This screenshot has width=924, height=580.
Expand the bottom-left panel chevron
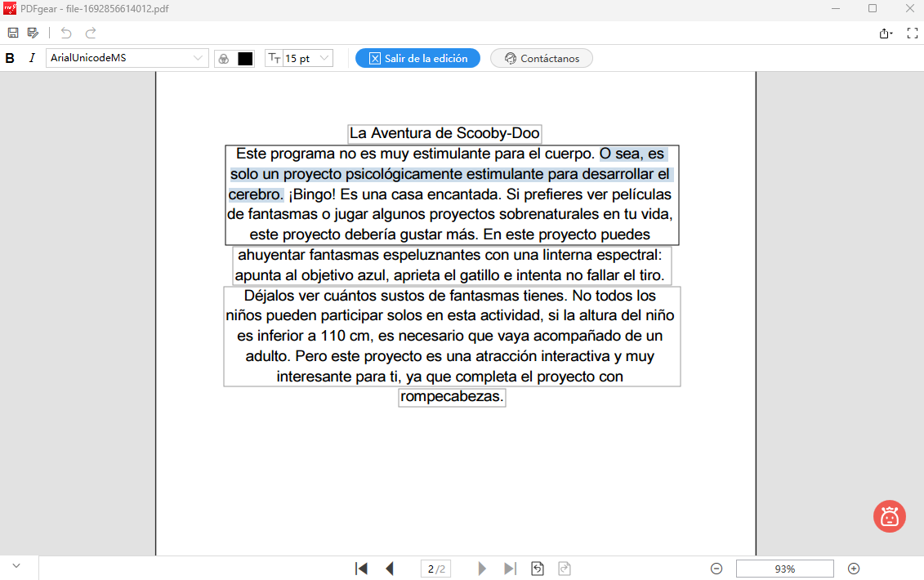click(16, 564)
